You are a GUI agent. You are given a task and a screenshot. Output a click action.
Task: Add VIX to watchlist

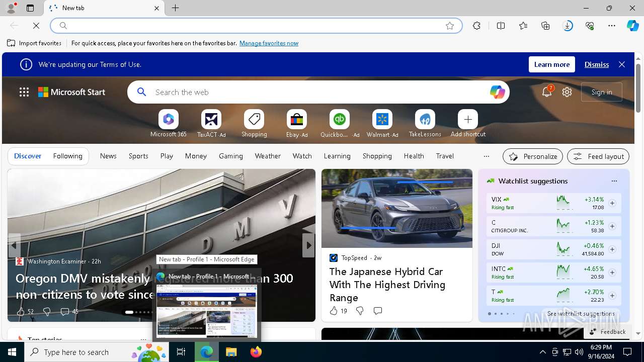(612, 203)
